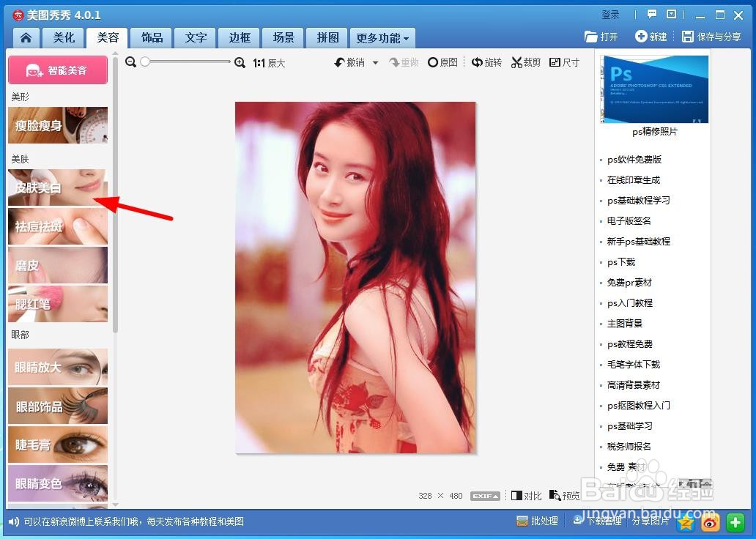This screenshot has width=756, height=539.
Task: Switch to the 美容 tab
Action: click(108, 37)
